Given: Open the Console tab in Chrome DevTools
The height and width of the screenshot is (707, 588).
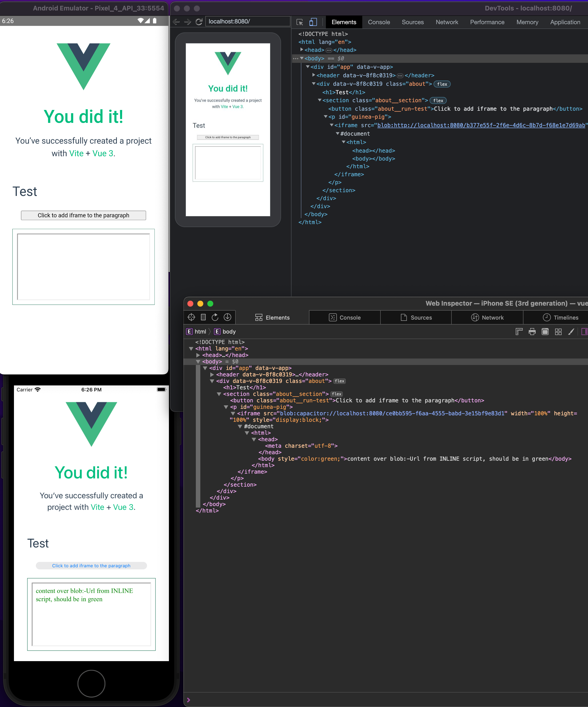Looking at the screenshot, I should coord(379,22).
